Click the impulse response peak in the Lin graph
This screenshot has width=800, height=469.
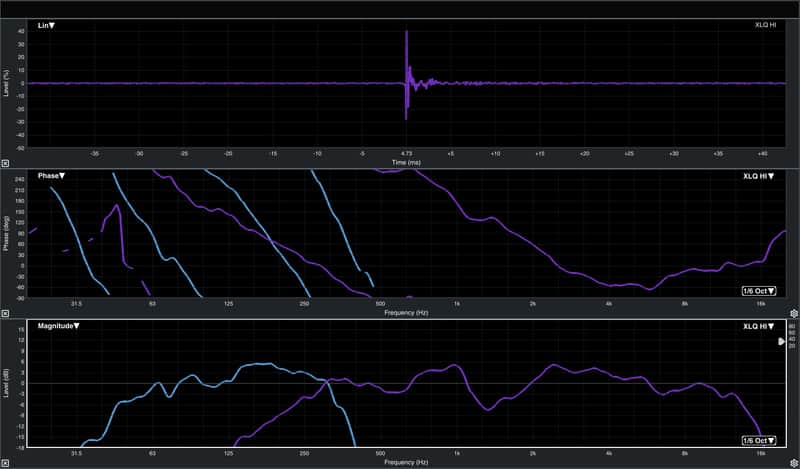tap(407, 32)
